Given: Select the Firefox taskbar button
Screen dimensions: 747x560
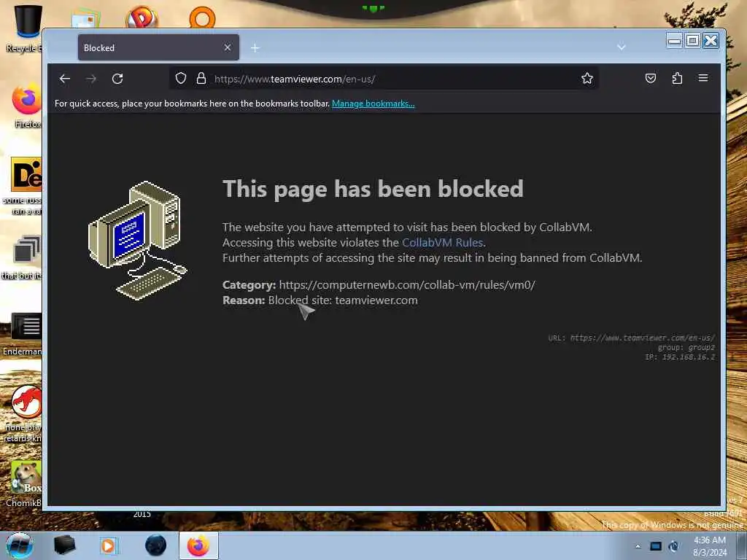Looking at the screenshot, I should tap(198, 545).
